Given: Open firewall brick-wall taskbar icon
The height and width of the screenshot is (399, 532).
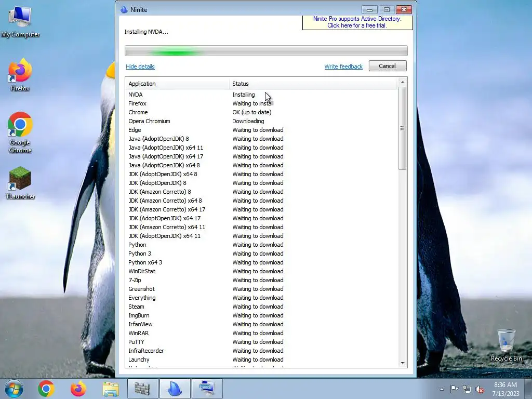Looking at the screenshot, I should click(x=142, y=389).
